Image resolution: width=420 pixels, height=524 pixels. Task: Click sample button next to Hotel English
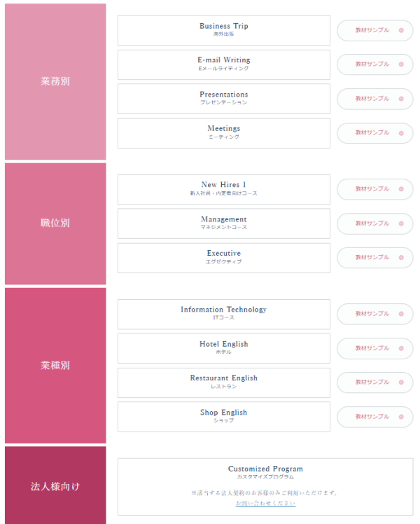click(375, 349)
